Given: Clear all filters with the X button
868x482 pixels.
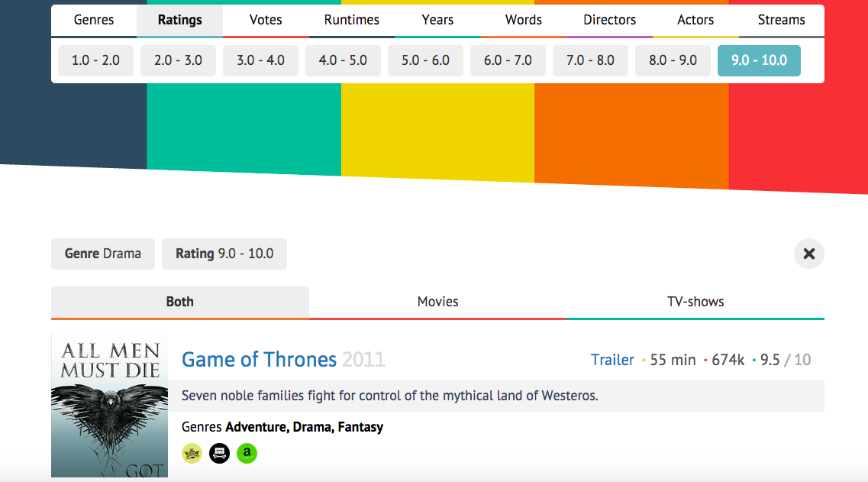Looking at the screenshot, I should click(x=808, y=254).
